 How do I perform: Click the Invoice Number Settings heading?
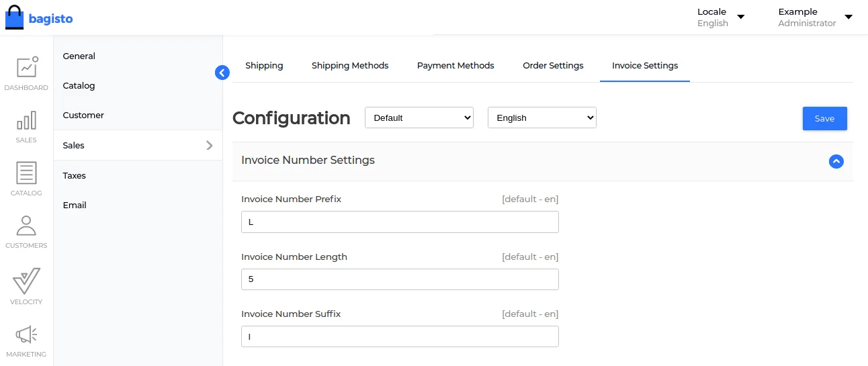point(308,160)
